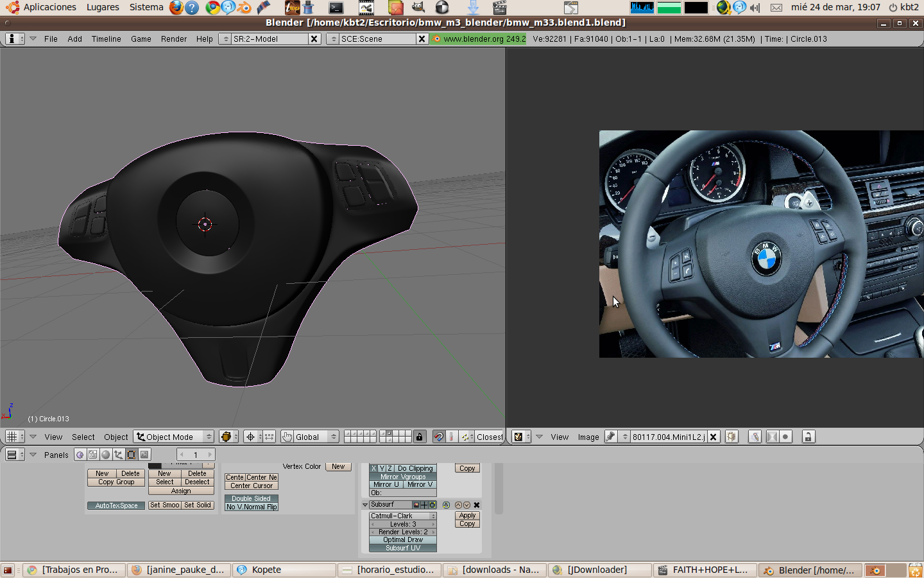The height and width of the screenshot is (578, 924).
Task: Open the Logic context panel icon
Action: coord(80,455)
